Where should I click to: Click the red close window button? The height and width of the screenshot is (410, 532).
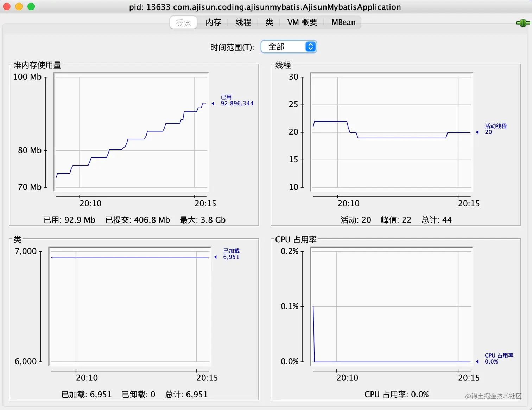click(x=7, y=6)
